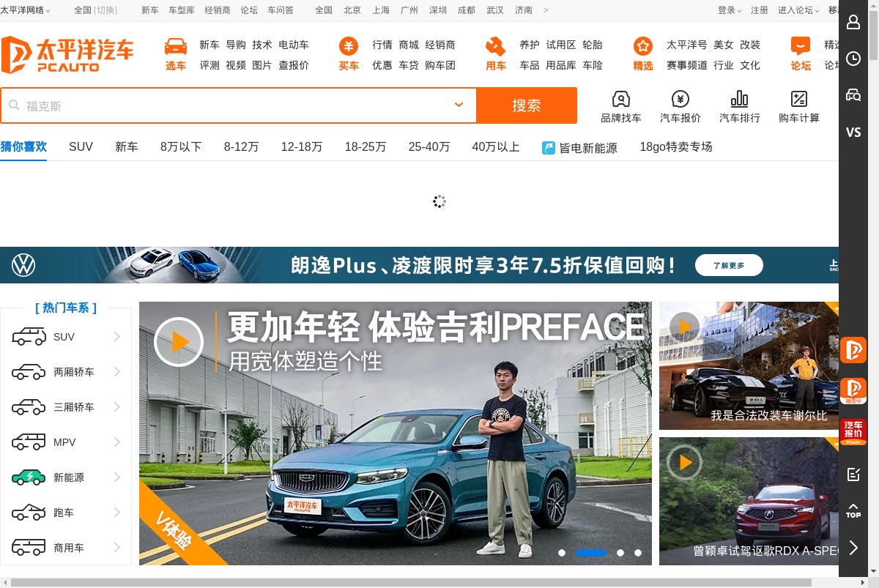The height and width of the screenshot is (588, 879).
Task: Play the 吉利PREFACE main video
Action: click(179, 342)
